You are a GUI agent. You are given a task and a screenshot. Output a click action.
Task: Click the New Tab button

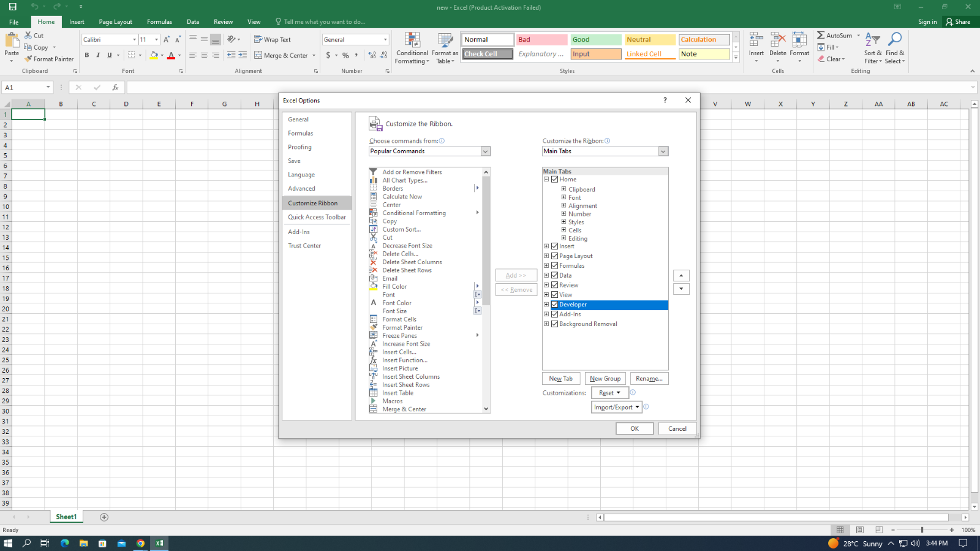560,379
